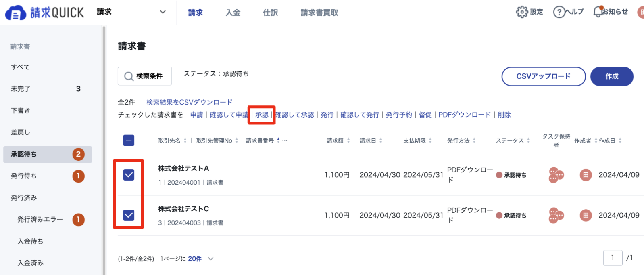The width and height of the screenshot is (644, 275).
Task: Click invoice number 202404001
Action: click(x=184, y=183)
